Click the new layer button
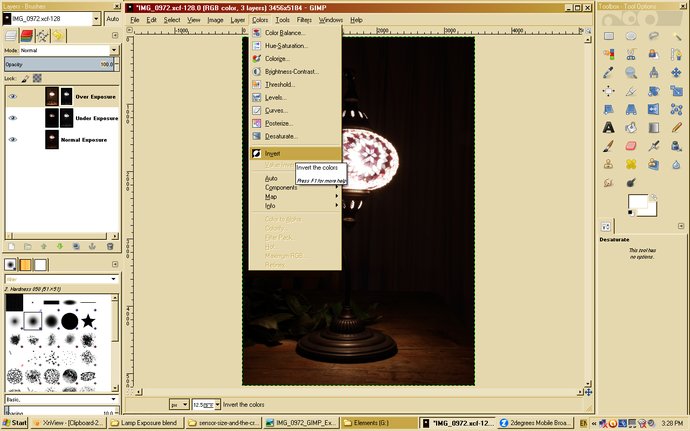The width and height of the screenshot is (690, 431). [x=11, y=247]
